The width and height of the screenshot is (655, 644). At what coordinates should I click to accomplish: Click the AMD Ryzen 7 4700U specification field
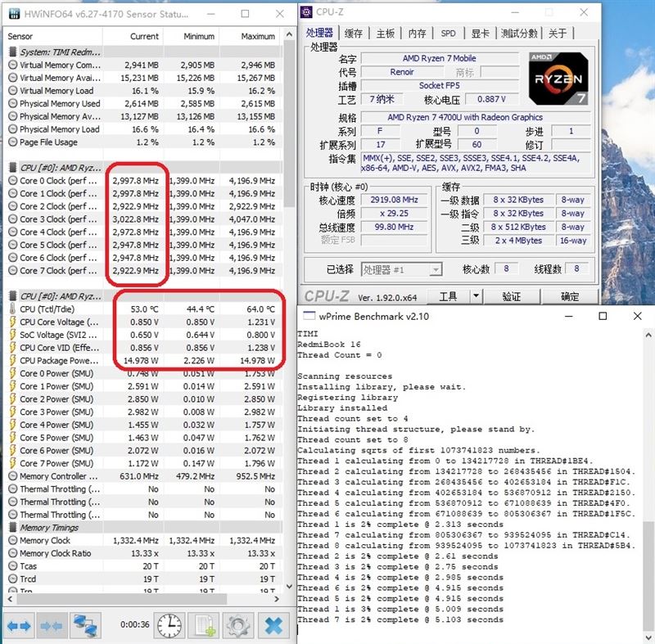click(x=476, y=117)
